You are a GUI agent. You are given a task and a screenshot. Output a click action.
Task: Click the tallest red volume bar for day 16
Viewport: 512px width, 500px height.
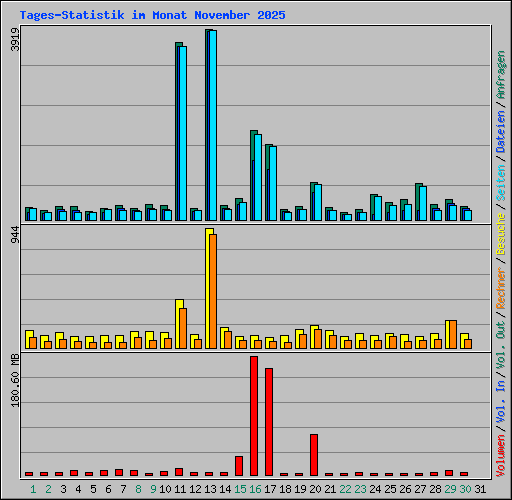coord(254,416)
